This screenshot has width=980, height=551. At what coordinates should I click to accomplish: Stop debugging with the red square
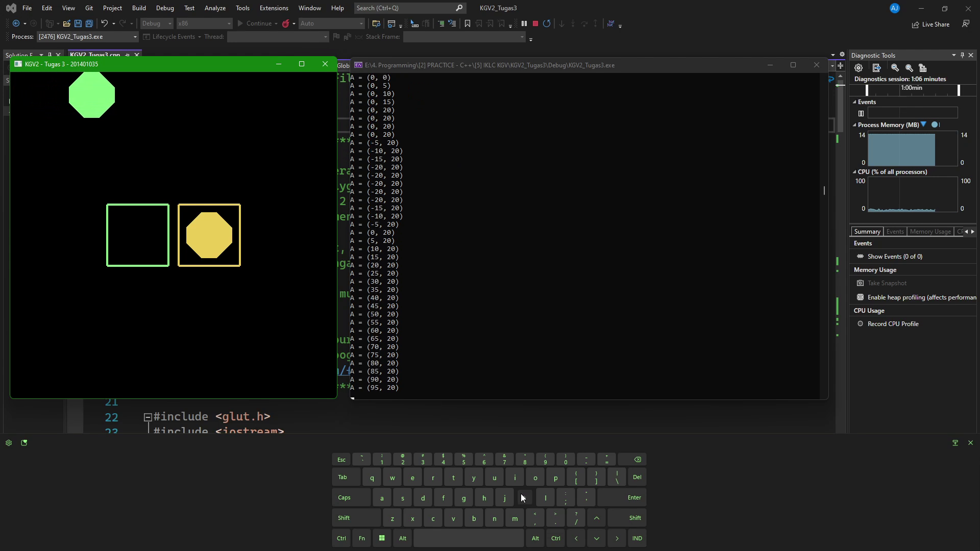click(x=535, y=23)
